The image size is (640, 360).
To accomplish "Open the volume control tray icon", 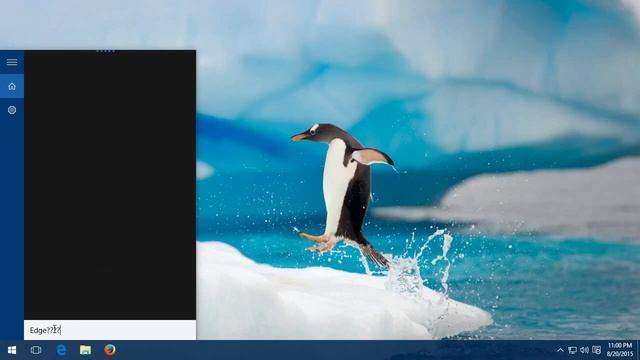I will 584,350.
